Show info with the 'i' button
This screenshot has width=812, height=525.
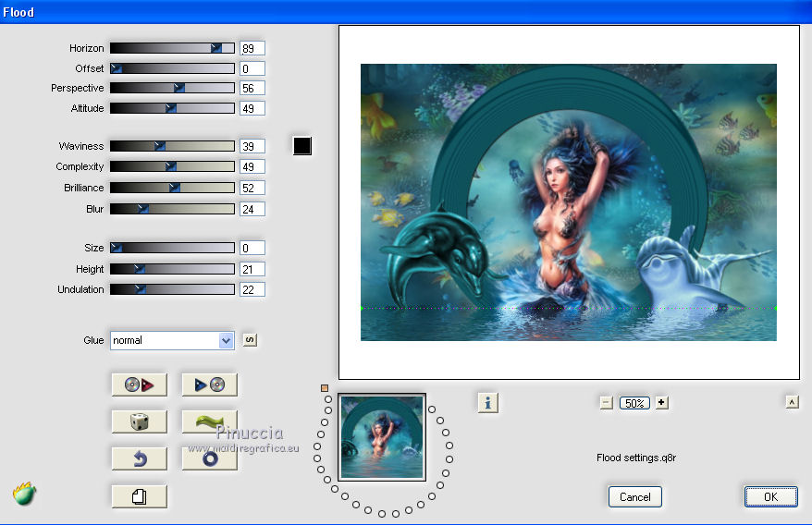[x=487, y=402]
